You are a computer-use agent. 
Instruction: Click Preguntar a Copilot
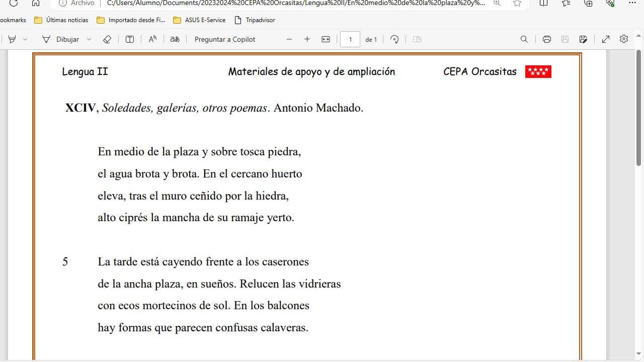(x=225, y=39)
